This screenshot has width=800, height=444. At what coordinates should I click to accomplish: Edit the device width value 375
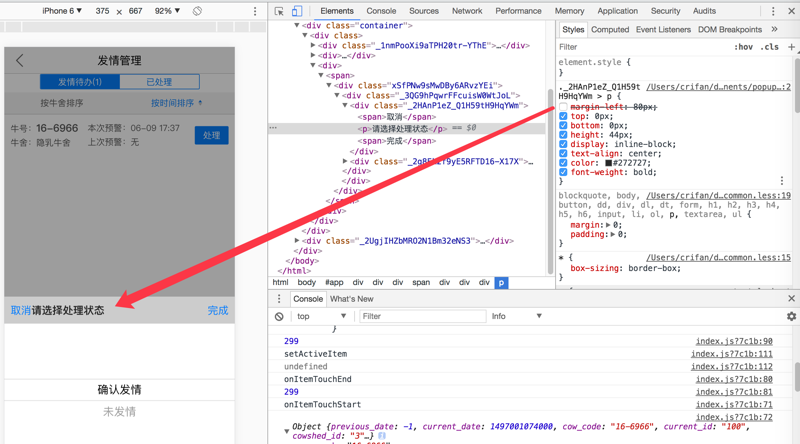102,11
